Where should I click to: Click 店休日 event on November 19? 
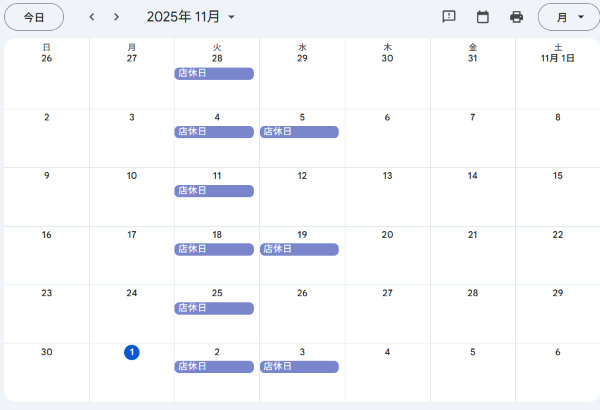pos(299,249)
